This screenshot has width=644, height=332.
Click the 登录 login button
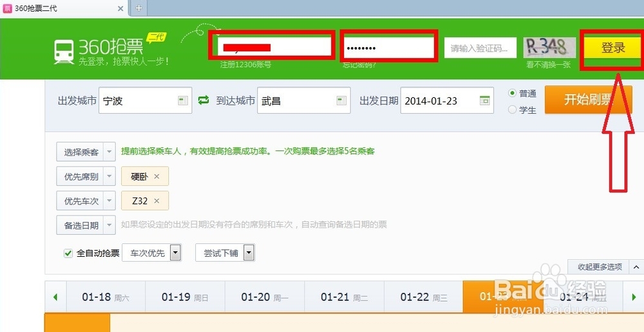[612, 48]
